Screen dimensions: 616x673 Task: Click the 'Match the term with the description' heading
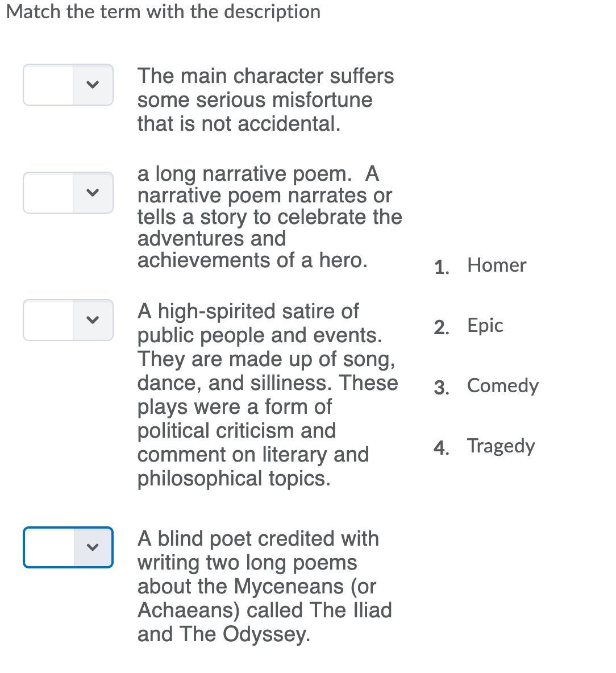[163, 12]
